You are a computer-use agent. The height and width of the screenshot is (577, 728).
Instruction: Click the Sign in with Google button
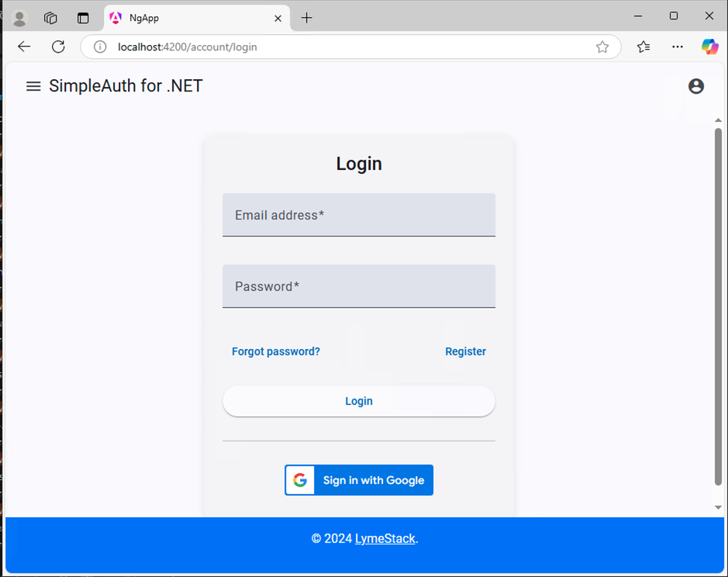359,480
